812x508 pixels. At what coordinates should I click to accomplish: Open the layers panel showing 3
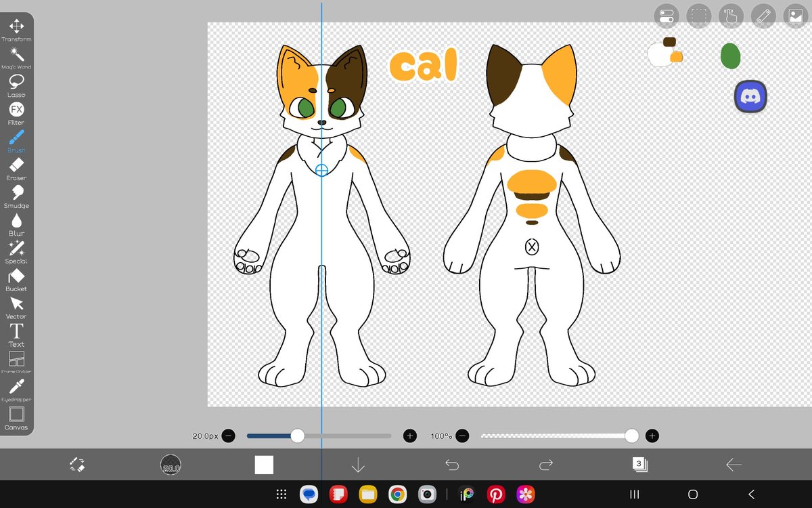click(639, 465)
